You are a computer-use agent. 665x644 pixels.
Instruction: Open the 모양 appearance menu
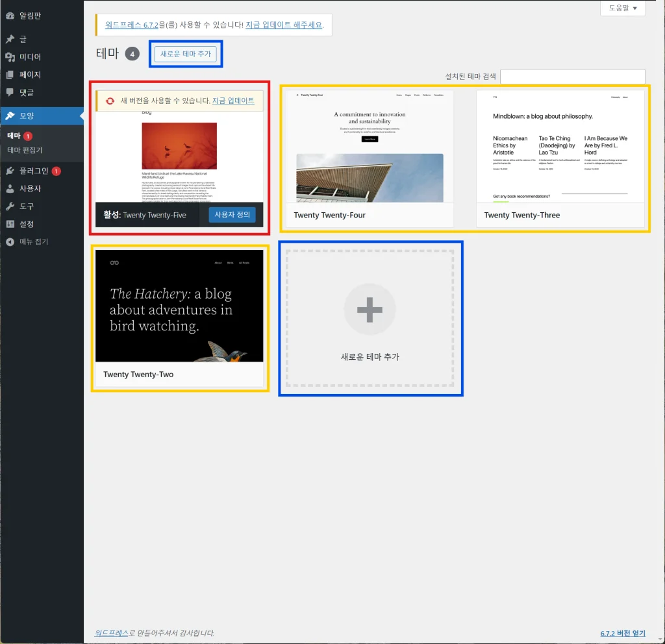click(x=42, y=116)
